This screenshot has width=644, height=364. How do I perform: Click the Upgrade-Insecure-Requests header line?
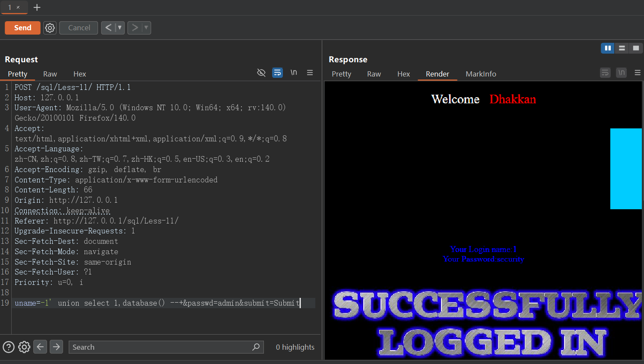click(x=75, y=231)
